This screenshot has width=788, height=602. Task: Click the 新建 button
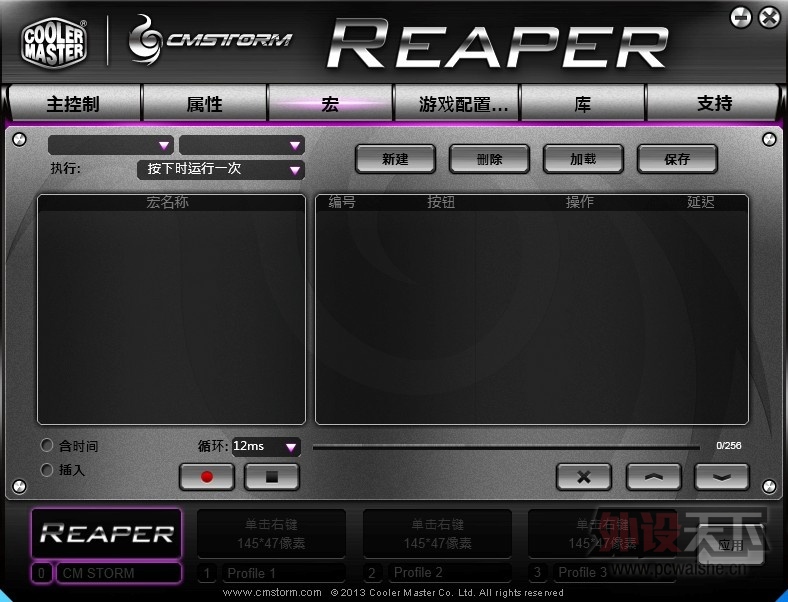click(x=395, y=159)
